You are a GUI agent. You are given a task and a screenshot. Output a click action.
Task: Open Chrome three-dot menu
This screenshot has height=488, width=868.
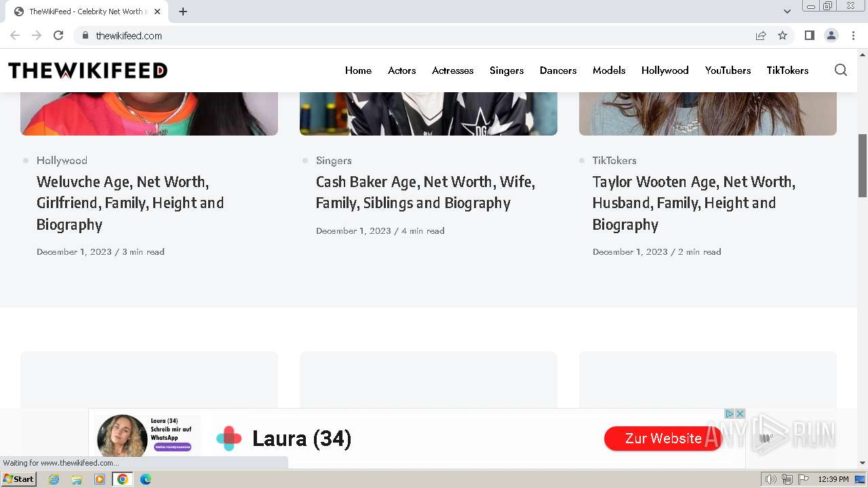853,35
